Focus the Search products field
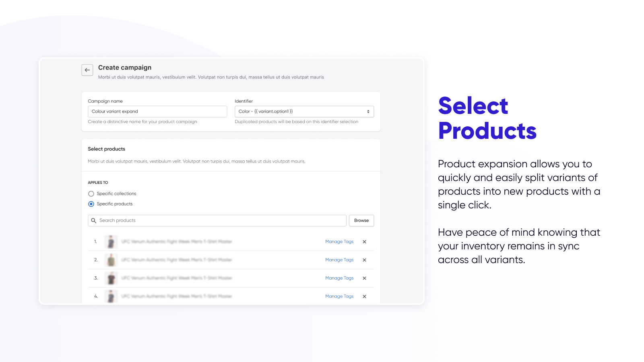The height and width of the screenshot is (362, 644). pyautogui.click(x=217, y=220)
